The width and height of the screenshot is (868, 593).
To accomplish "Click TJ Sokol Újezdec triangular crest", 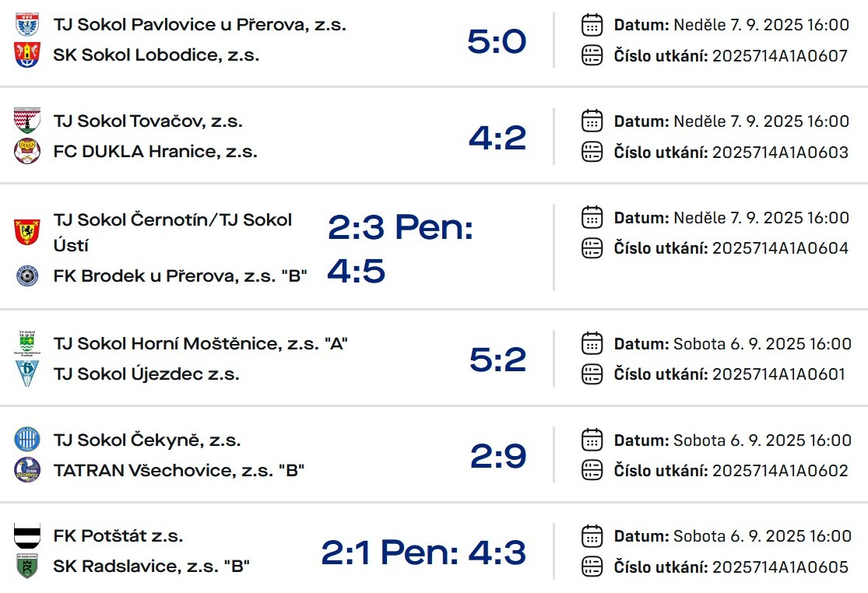I will (27, 374).
